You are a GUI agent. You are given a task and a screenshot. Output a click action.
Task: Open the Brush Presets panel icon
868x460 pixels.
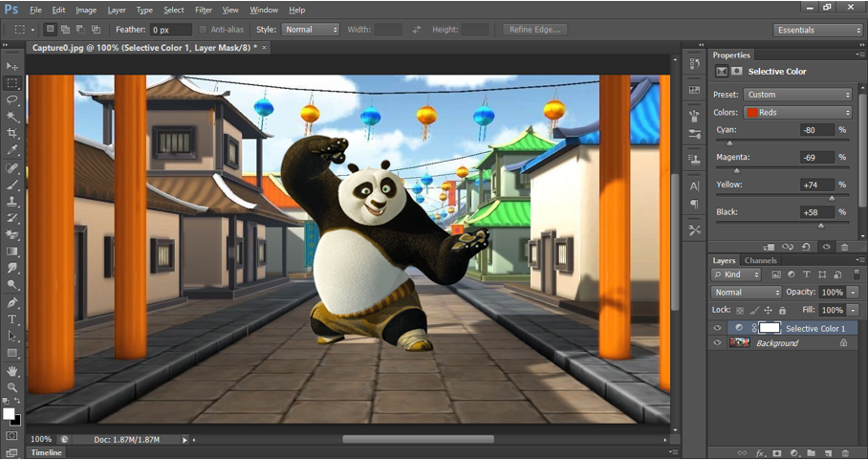click(x=694, y=133)
